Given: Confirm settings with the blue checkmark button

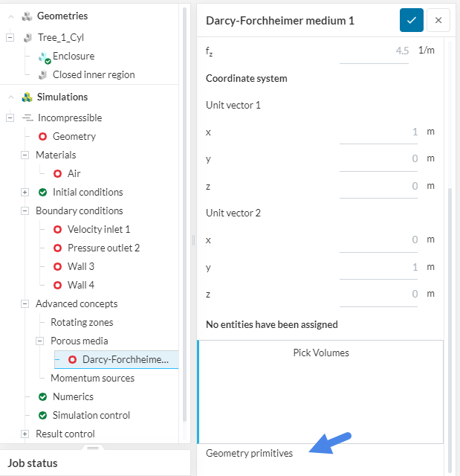Looking at the screenshot, I should point(411,20).
